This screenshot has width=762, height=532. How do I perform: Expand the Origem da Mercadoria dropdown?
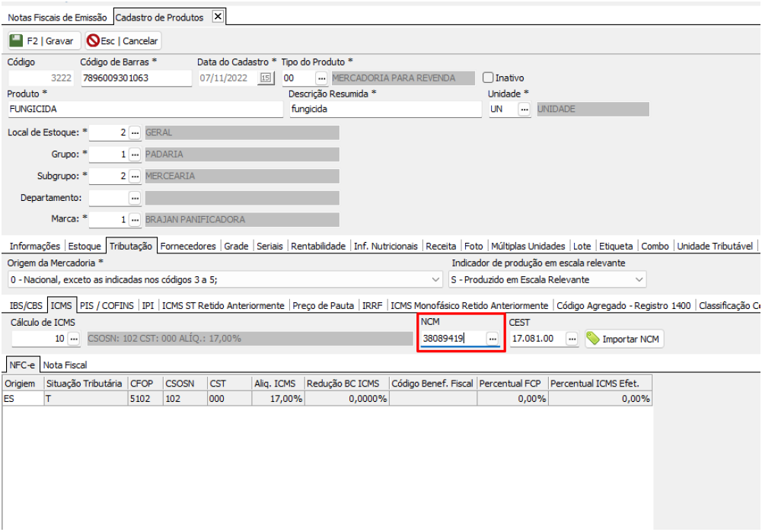(x=435, y=280)
